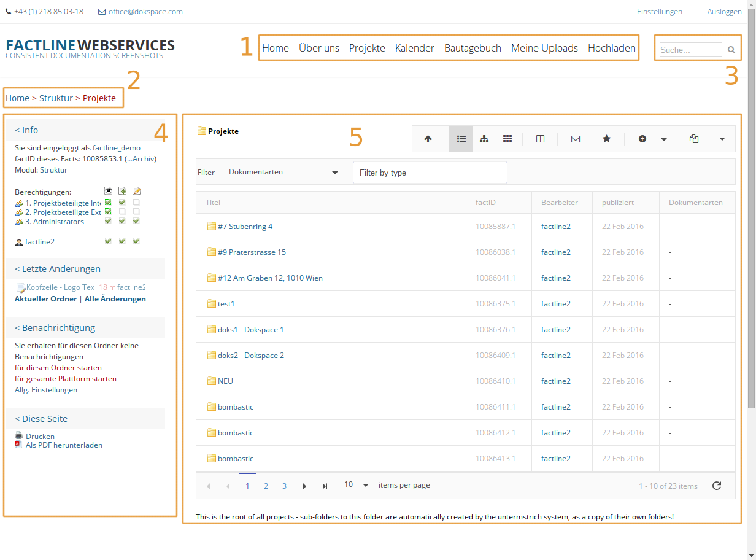
Task: Open the email notification icon in the toolbar
Action: pos(576,139)
